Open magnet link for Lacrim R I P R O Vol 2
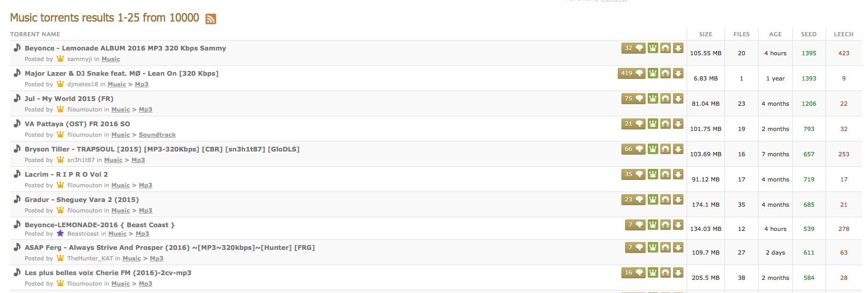 click(666, 174)
